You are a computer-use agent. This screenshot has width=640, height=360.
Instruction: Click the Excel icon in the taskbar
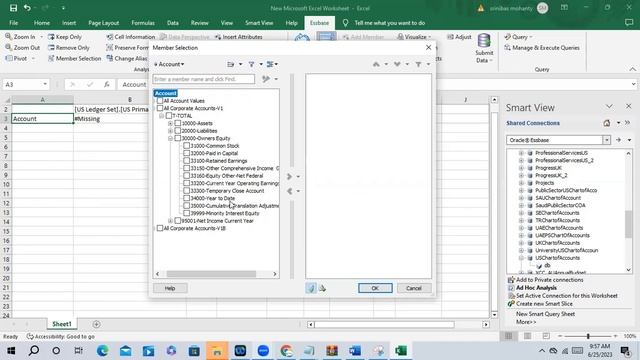click(400, 351)
